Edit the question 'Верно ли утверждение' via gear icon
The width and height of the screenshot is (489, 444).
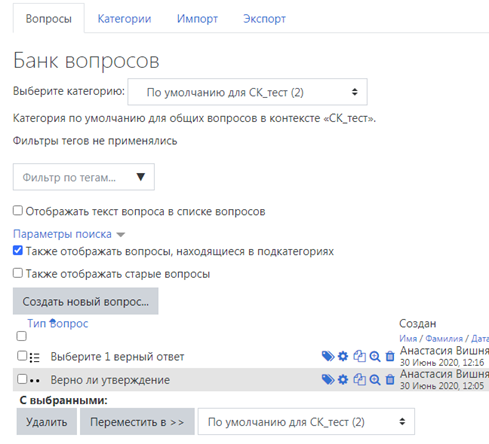pos(343,379)
